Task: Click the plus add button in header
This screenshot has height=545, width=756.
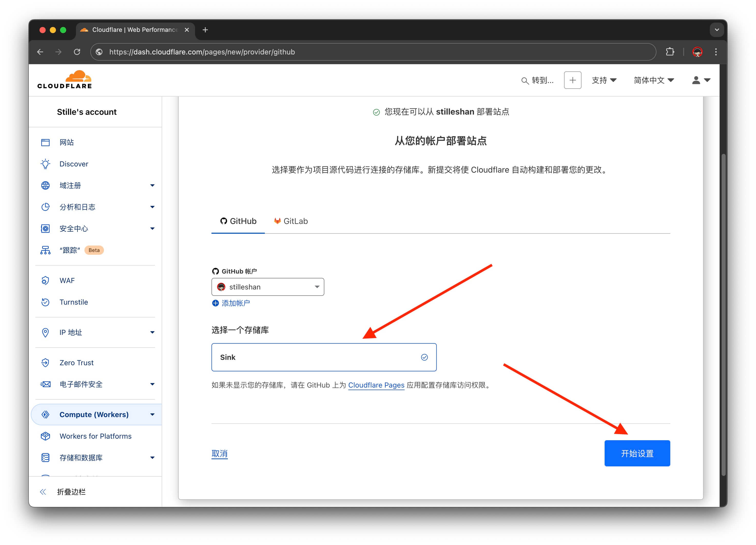Action: click(572, 80)
